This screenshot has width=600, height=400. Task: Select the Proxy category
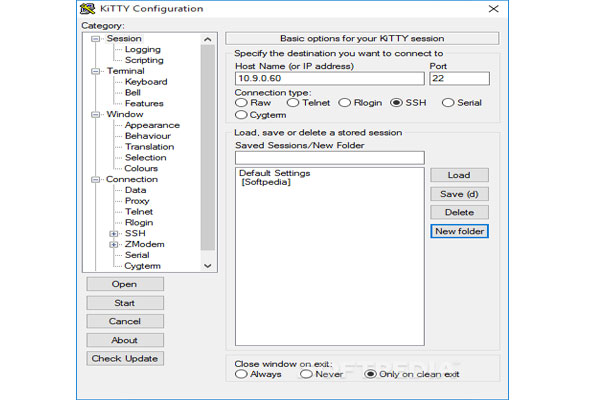(x=137, y=201)
